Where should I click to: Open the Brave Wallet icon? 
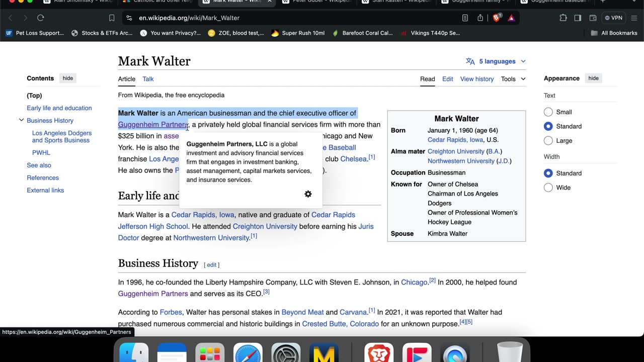(x=593, y=18)
